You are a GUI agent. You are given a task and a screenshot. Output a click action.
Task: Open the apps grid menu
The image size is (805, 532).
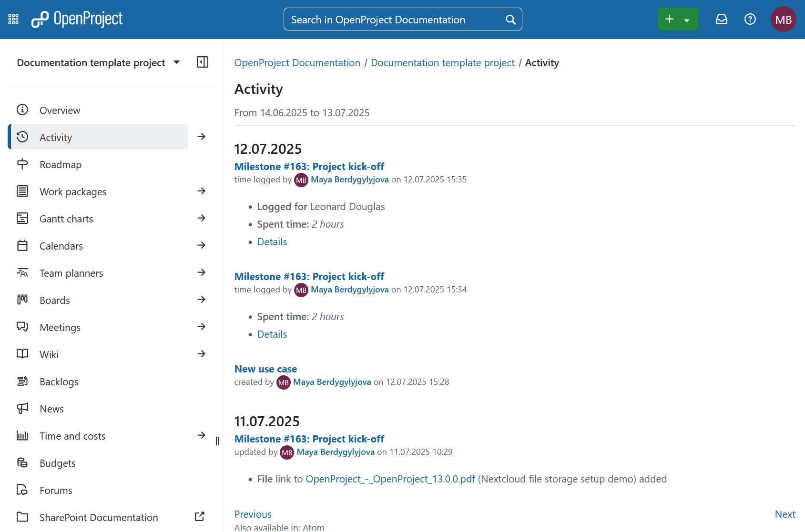pos(13,19)
